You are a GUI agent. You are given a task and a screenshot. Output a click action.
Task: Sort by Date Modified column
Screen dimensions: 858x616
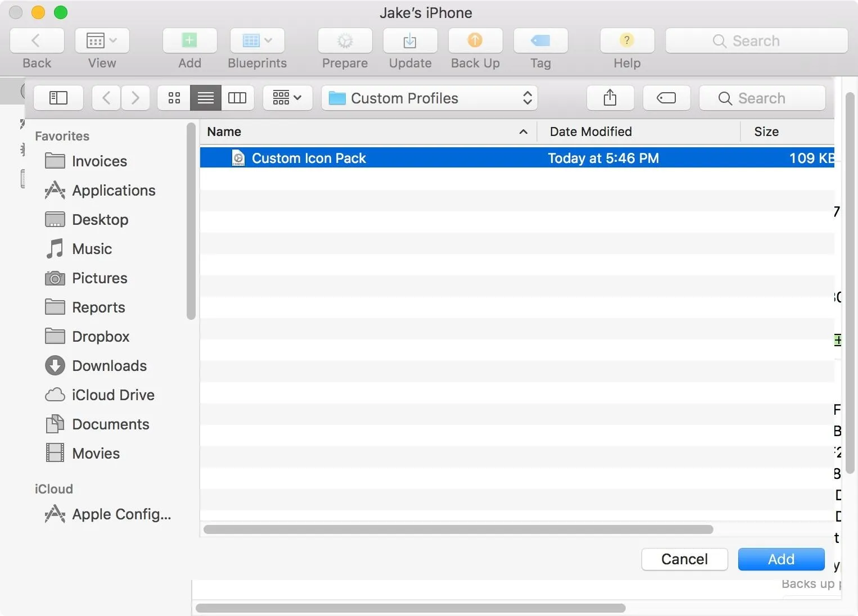tap(639, 132)
